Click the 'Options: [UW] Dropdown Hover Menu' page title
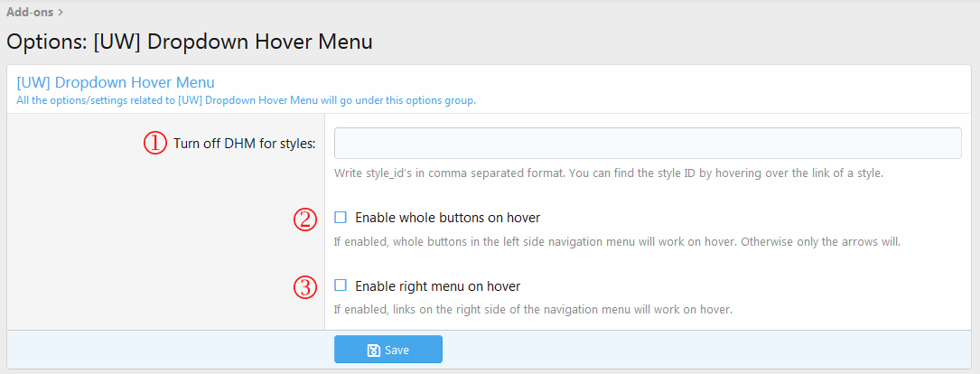This screenshot has height=374, width=980. pyautogui.click(x=190, y=42)
